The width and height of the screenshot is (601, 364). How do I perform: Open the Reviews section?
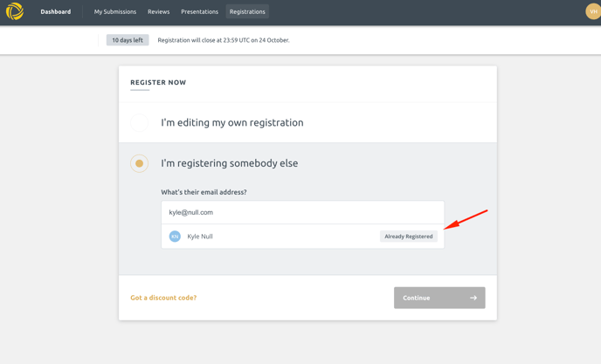click(159, 12)
